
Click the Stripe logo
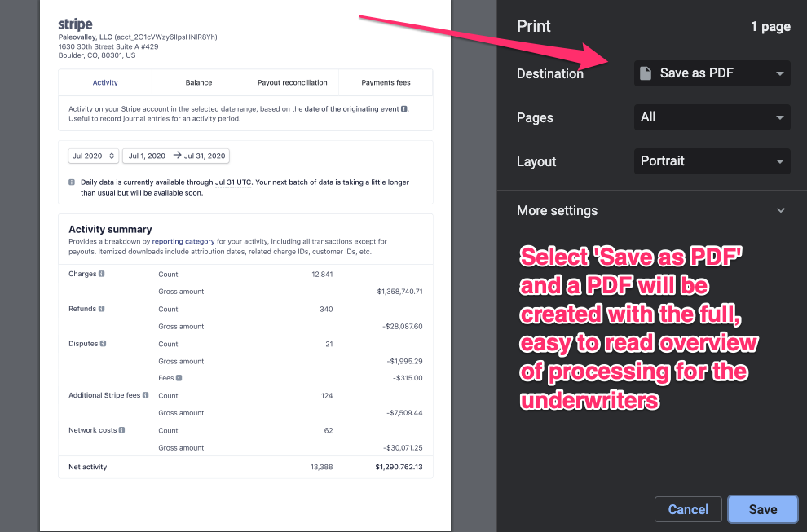75,24
